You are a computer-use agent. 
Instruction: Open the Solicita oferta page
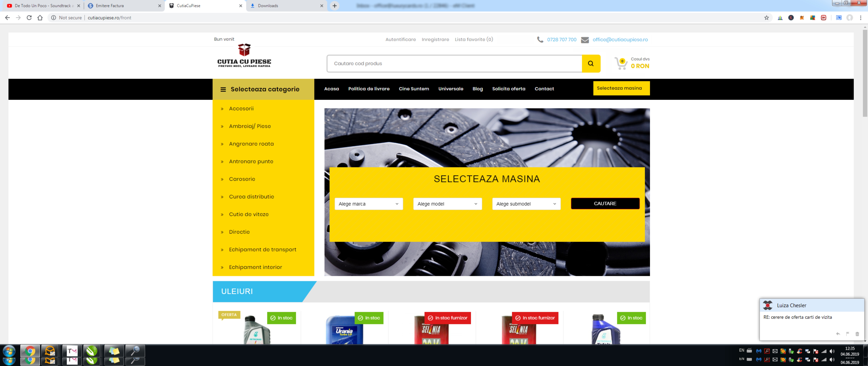pyautogui.click(x=508, y=89)
